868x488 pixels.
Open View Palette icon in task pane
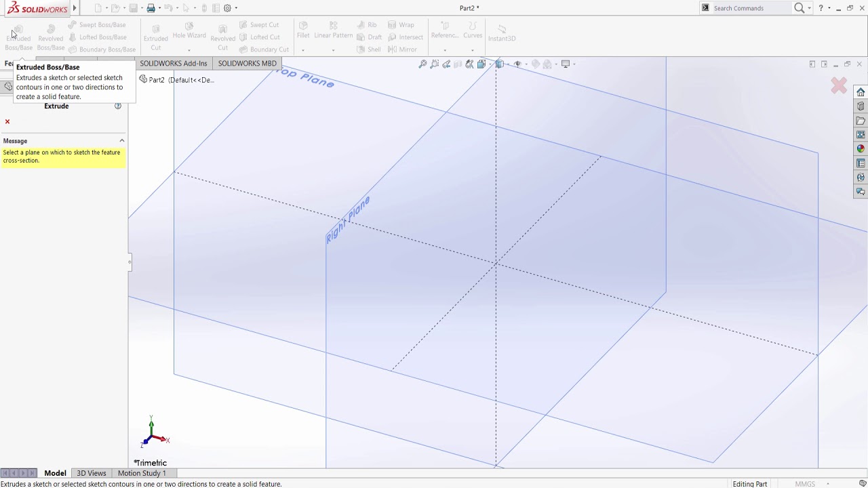point(861,135)
